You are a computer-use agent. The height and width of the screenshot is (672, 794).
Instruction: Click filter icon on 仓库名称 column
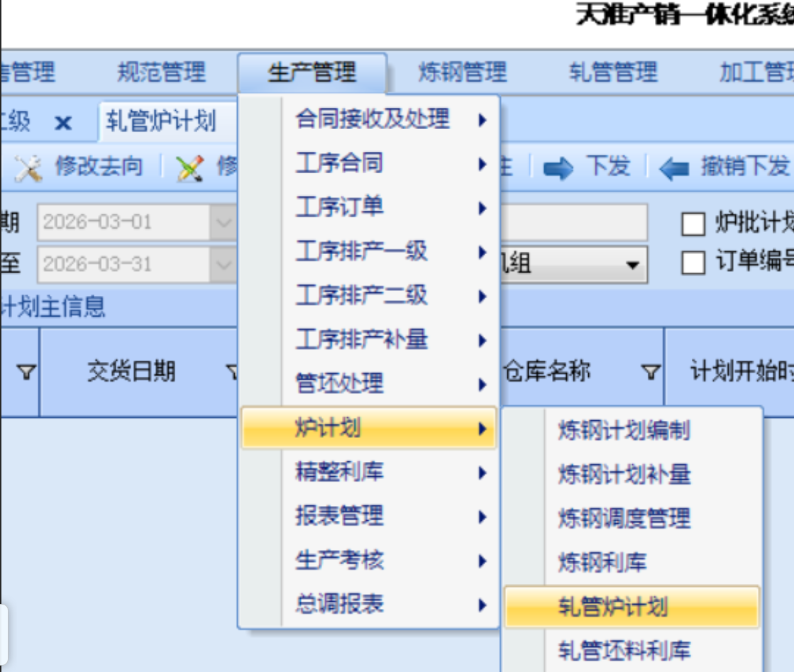point(651,372)
